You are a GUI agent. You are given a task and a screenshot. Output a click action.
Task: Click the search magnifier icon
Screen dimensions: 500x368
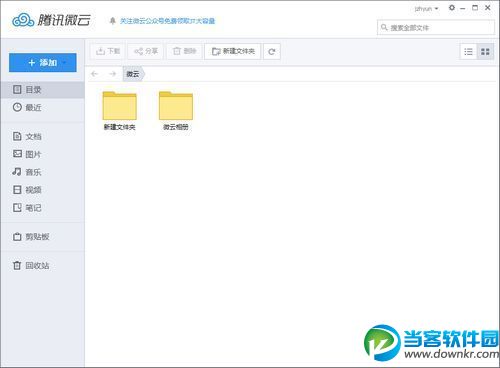384,27
